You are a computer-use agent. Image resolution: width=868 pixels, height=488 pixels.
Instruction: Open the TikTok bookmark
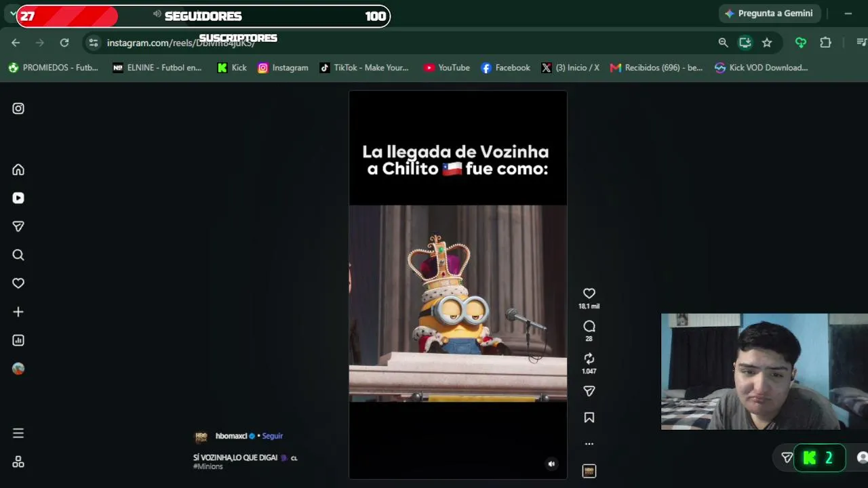[x=364, y=68]
